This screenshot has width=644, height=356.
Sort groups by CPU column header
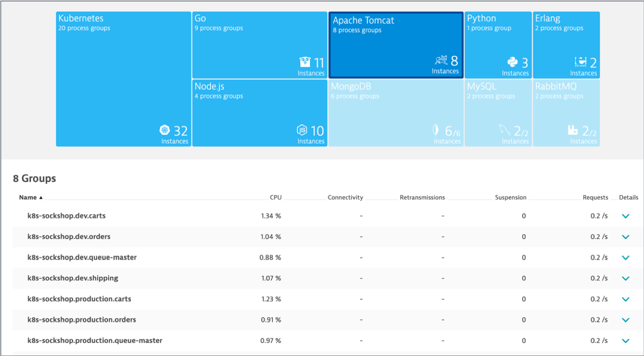[x=276, y=197]
